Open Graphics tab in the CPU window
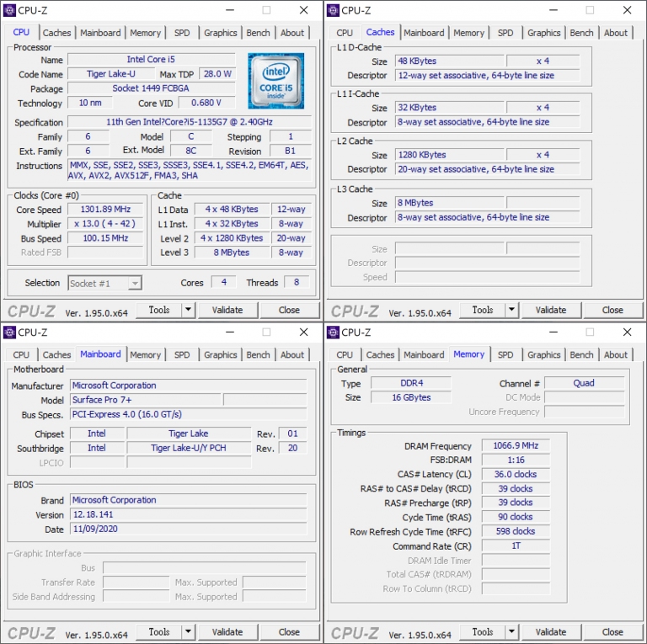The height and width of the screenshot is (644, 647). (221, 33)
